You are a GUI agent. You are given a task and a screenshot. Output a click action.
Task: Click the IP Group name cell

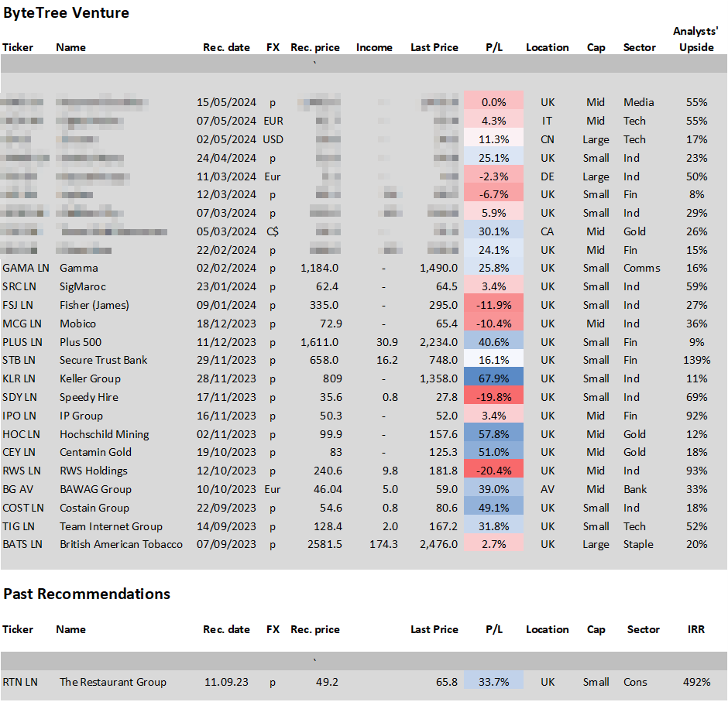[81, 416]
